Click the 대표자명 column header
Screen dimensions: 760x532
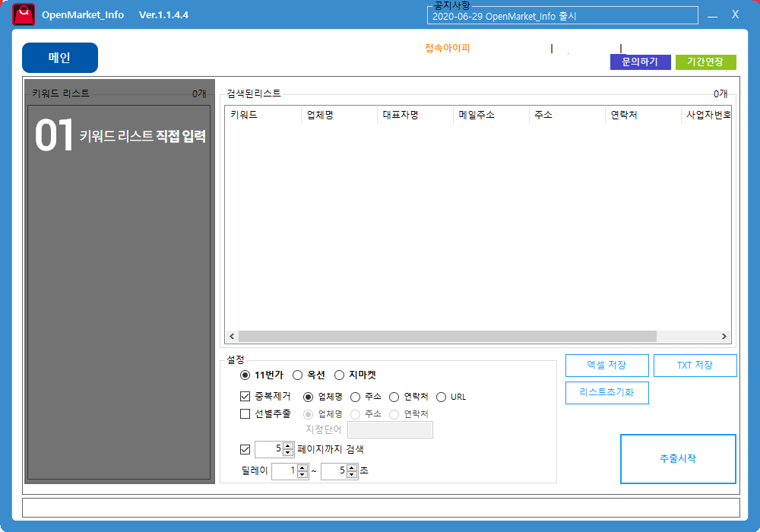[x=415, y=116]
